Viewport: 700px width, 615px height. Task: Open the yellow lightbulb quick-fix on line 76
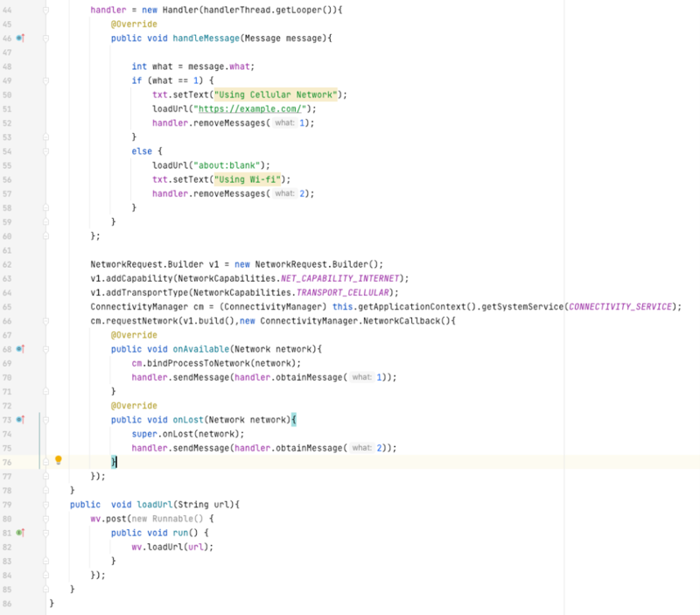pyautogui.click(x=58, y=460)
